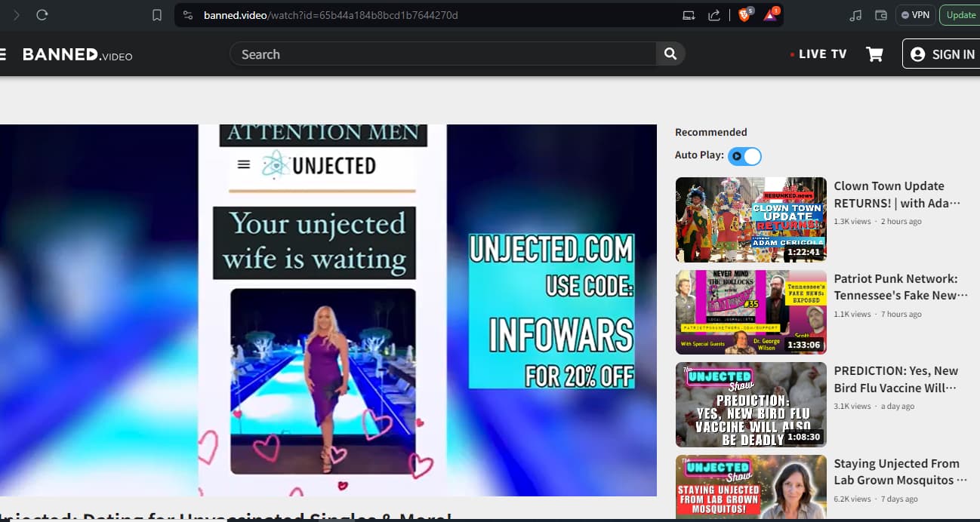The image size is (980, 522).
Task: Click the 1:08:30 duration badge
Action: click(803, 437)
